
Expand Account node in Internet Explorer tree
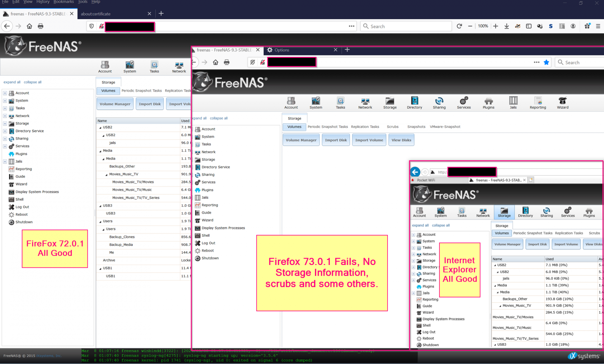414,235
